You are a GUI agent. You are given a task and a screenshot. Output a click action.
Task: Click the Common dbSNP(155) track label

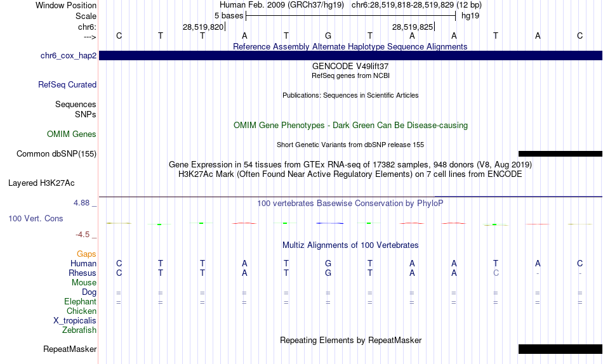click(x=56, y=153)
